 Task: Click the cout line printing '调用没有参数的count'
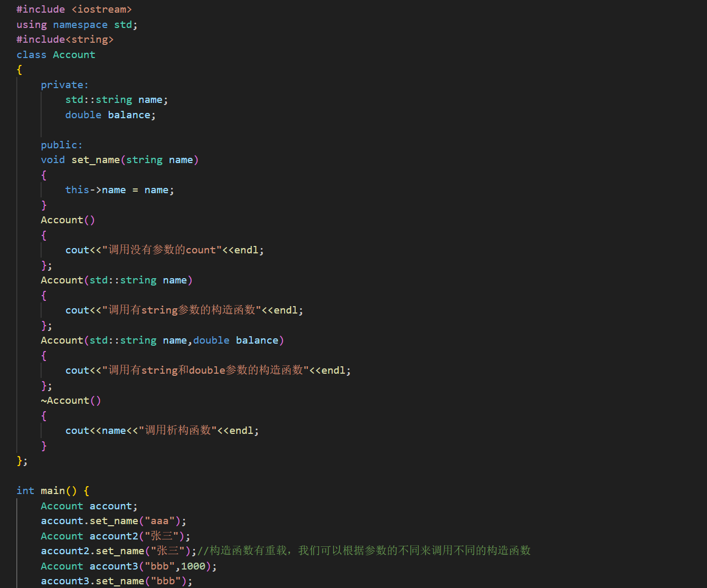(x=165, y=250)
